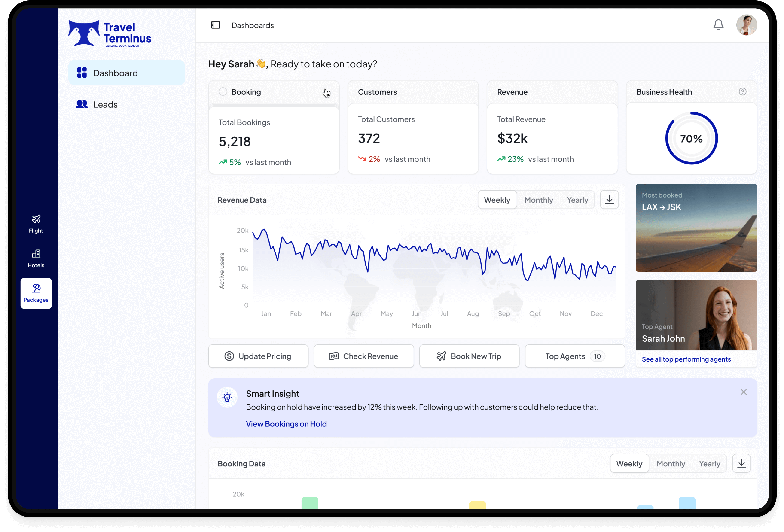This screenshot has width=784, height=532.
Task: Click the Business Health help icon
Action: (x=742, y=92)
